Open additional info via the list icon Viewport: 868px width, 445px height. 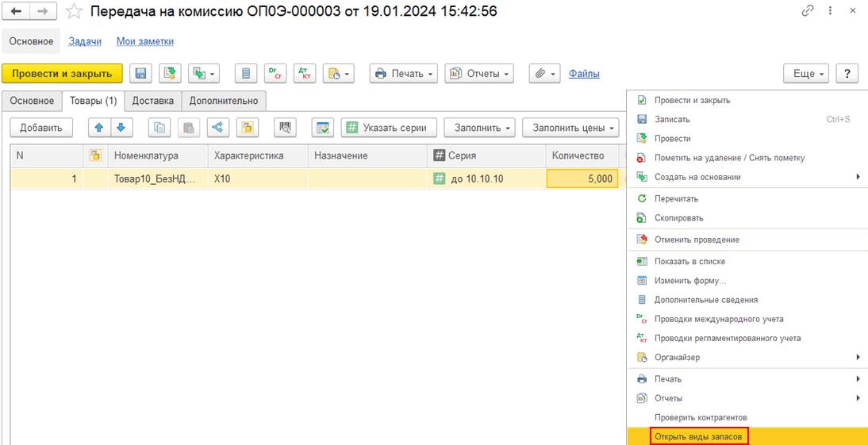[x=246, y=74]
